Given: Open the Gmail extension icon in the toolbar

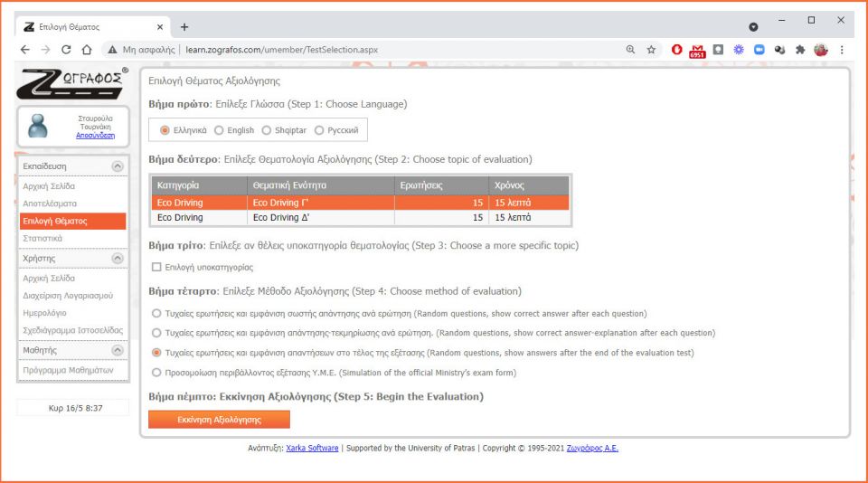Looking at the screenshot, I should click(x=697, y=51).
